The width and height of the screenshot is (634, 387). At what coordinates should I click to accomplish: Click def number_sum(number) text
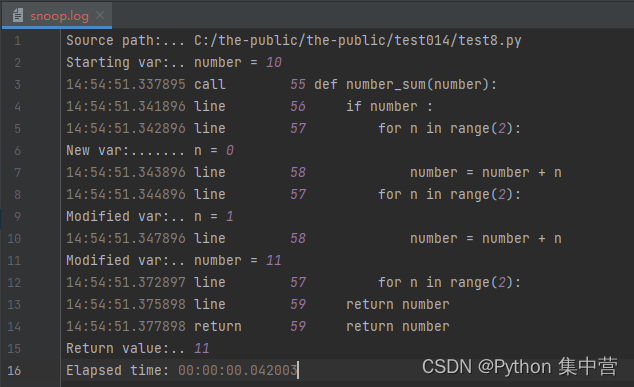[x=405, y=85]
